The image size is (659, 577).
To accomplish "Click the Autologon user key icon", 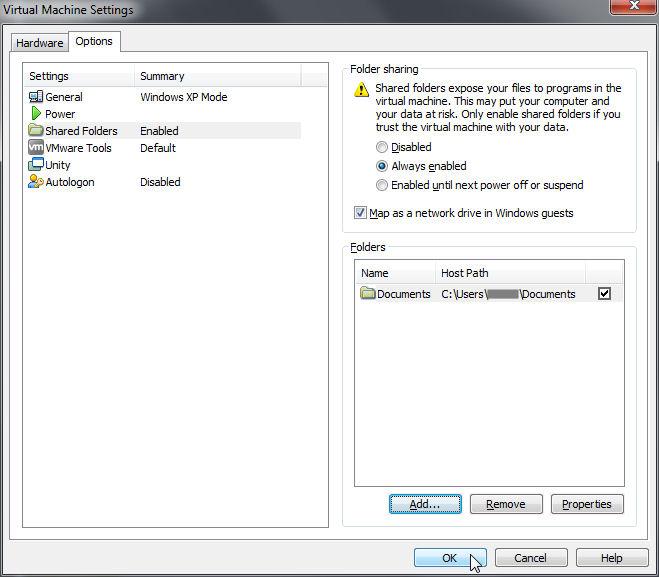I will click(x=36, y=182).
